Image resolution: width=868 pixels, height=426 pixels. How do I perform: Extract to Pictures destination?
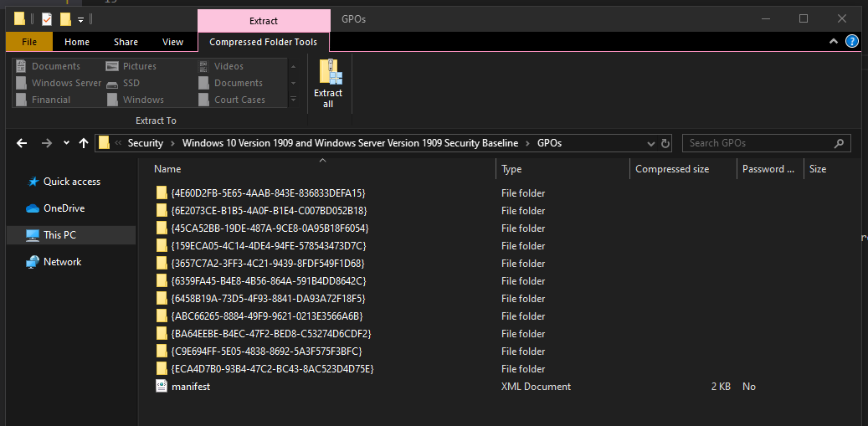[131, 66]
